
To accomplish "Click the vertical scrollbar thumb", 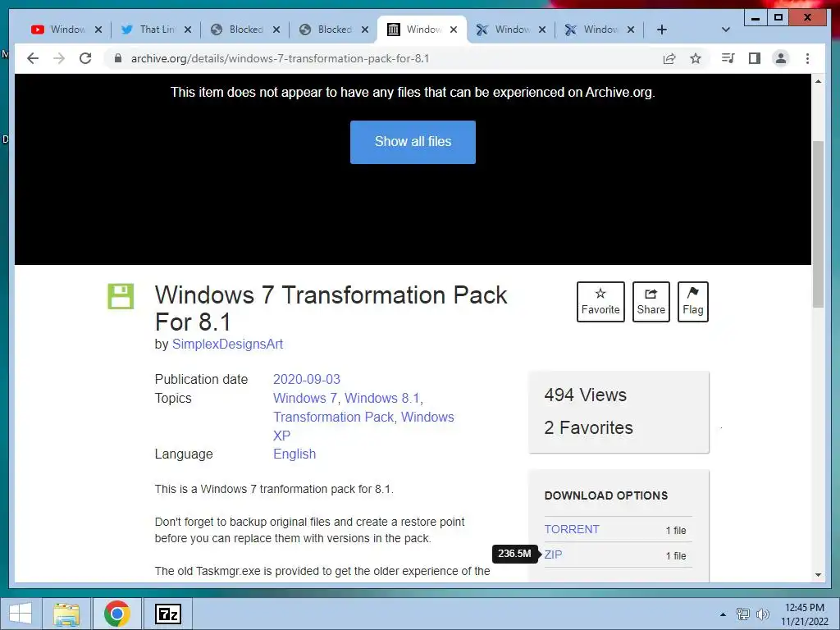I will (x=818, y=224).
